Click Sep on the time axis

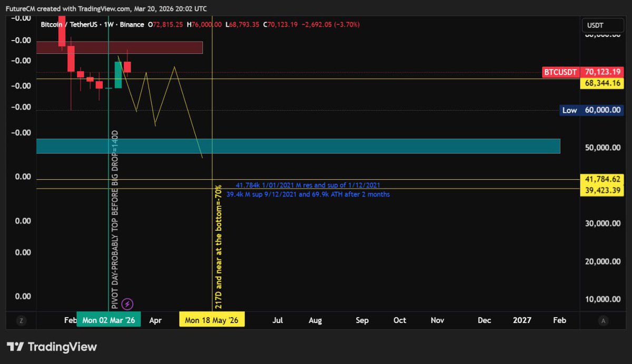[x=362, y=320]
